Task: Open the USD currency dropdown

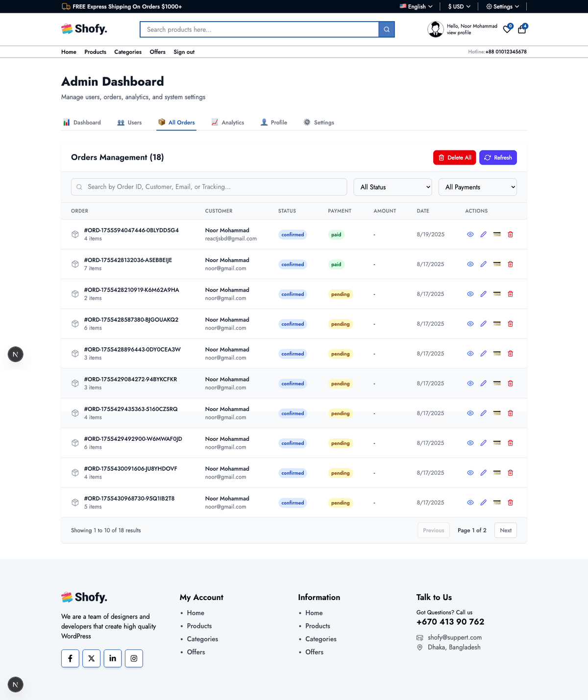Action: click(x=459, y=6)
